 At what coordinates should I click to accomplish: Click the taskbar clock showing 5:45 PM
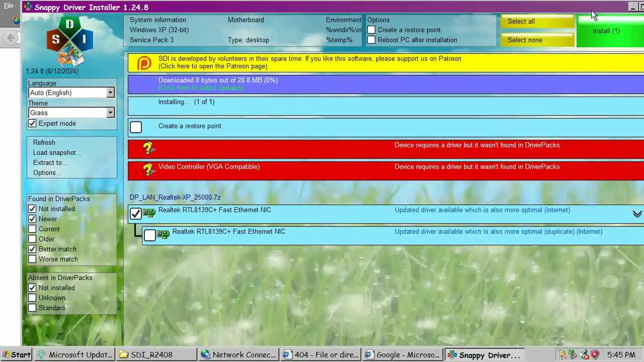point(621,354)
